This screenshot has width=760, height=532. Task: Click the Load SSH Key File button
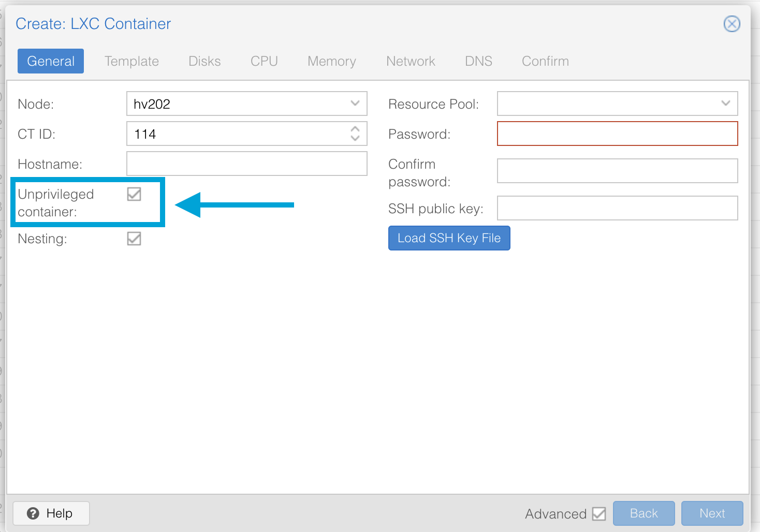point(449,238)
